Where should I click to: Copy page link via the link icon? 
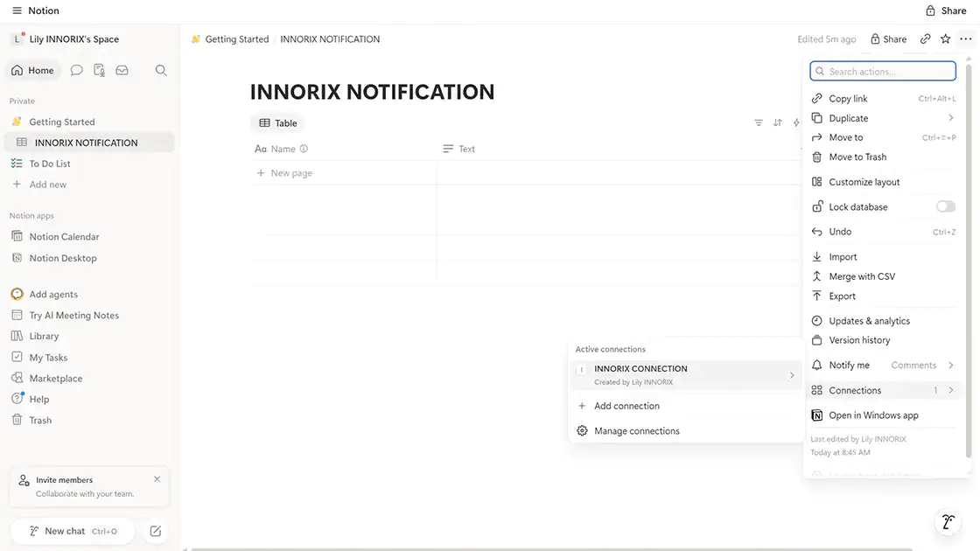coord(925,38)
